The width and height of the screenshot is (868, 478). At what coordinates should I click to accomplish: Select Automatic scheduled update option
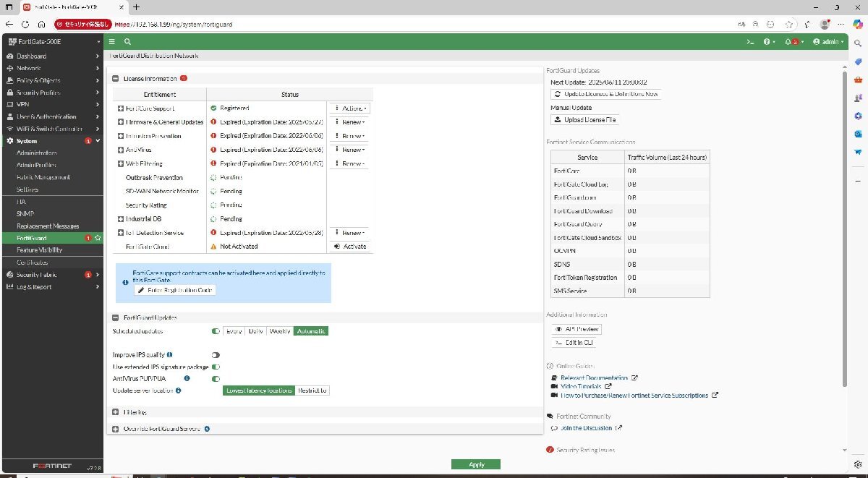311,331
